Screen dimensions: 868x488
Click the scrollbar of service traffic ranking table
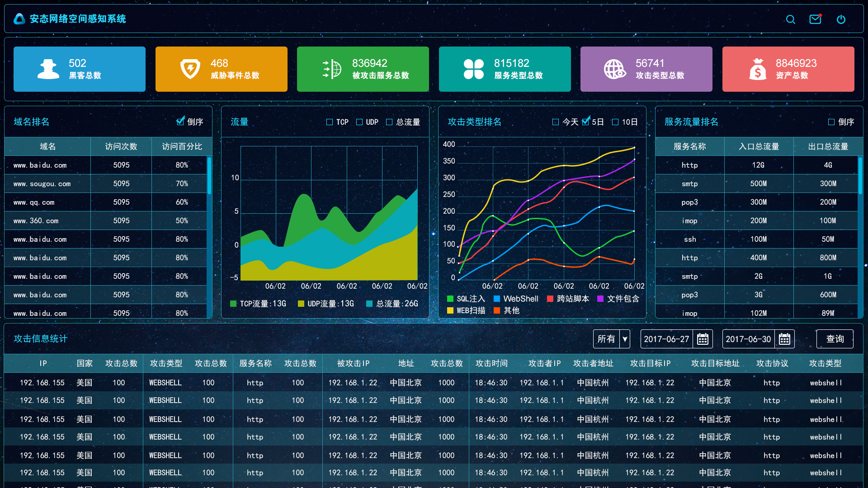pos(860,176)
